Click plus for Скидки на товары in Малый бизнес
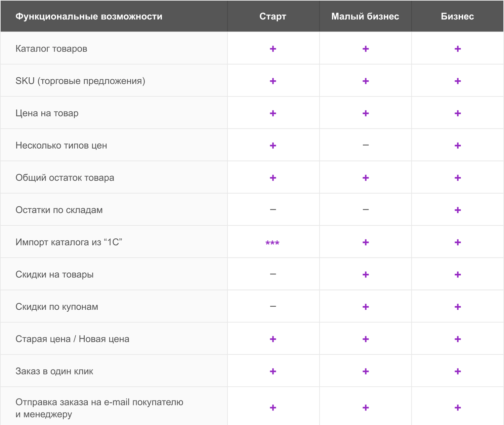The image size is (504, 425). 366,275
